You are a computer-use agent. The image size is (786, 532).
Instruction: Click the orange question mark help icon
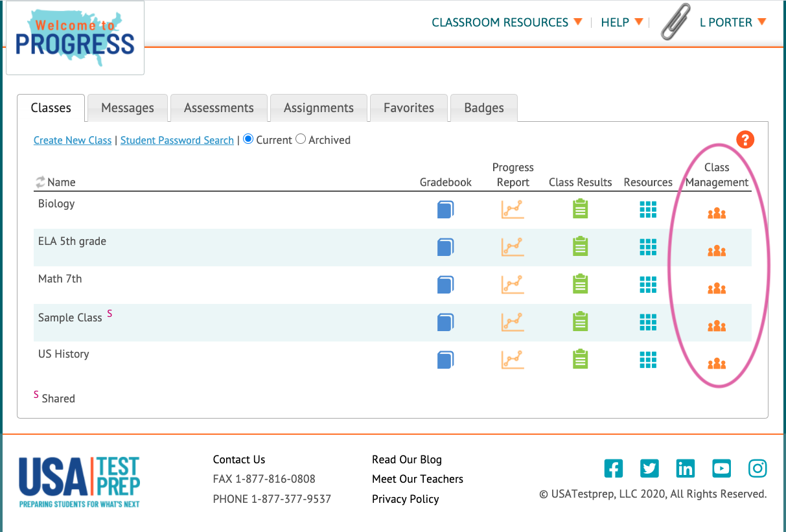(x=745, y=139)
